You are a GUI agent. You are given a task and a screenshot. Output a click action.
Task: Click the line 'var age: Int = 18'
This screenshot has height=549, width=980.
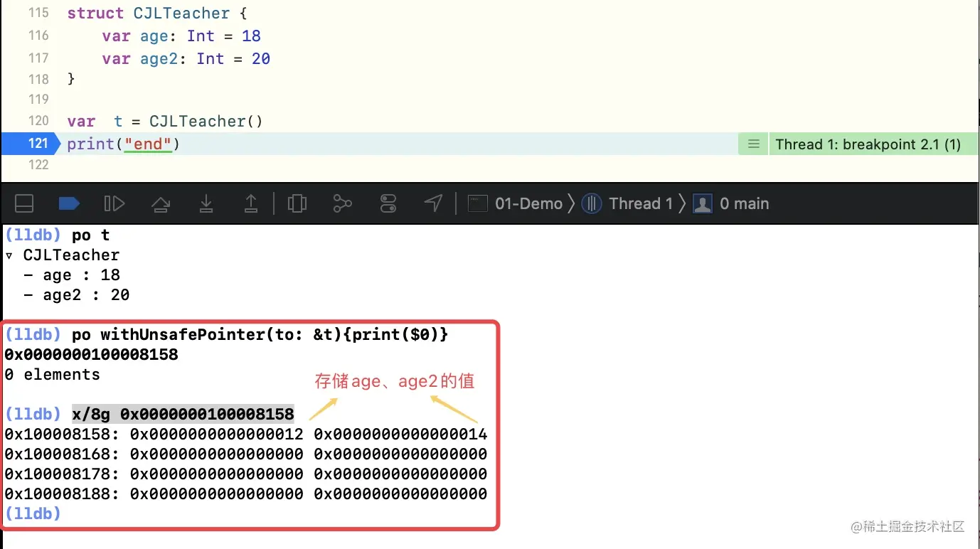pos(181,36)
